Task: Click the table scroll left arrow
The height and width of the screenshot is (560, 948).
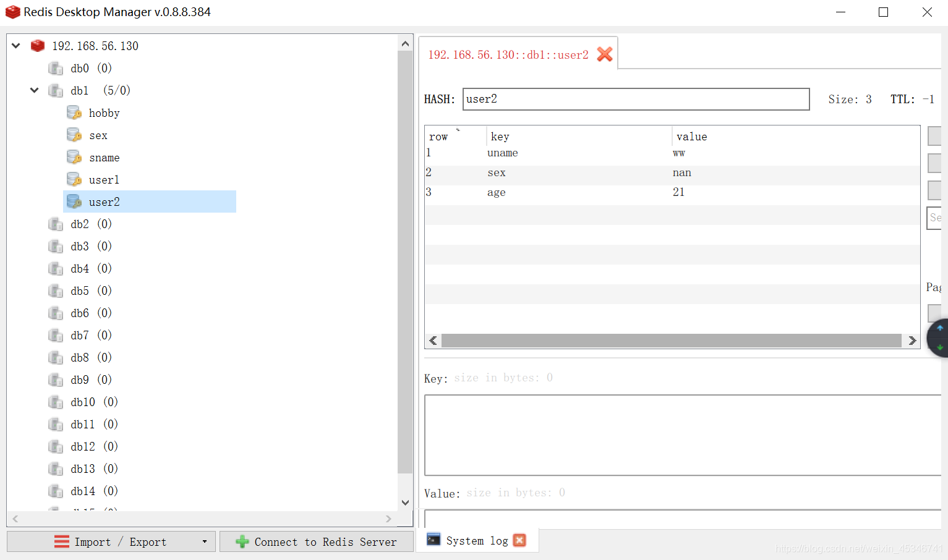Action: click(433, 341)
